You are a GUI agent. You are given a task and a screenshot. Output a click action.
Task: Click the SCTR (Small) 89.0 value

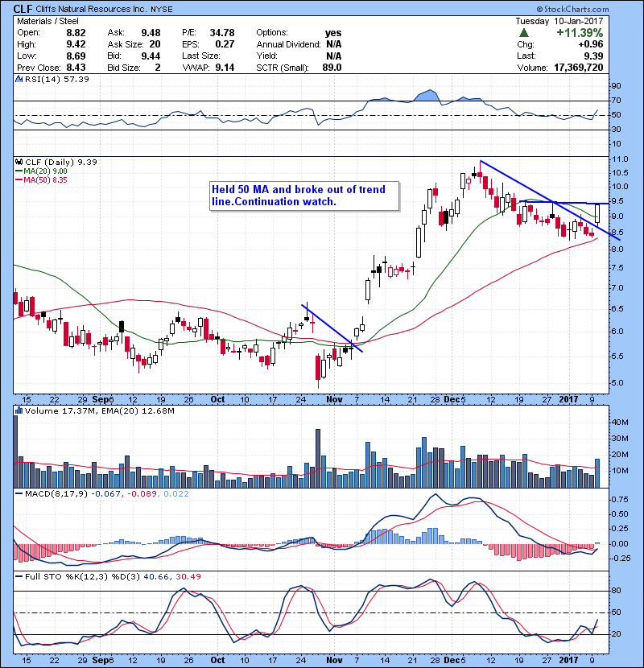point(332,68)
